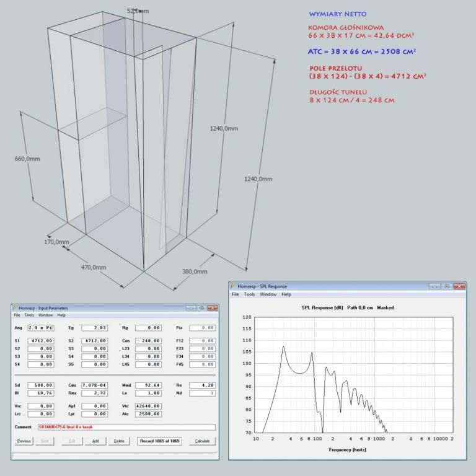Select the Atc field with 2508,00
476x476 pixels.
pyautogui.click(x=149, y=414)
